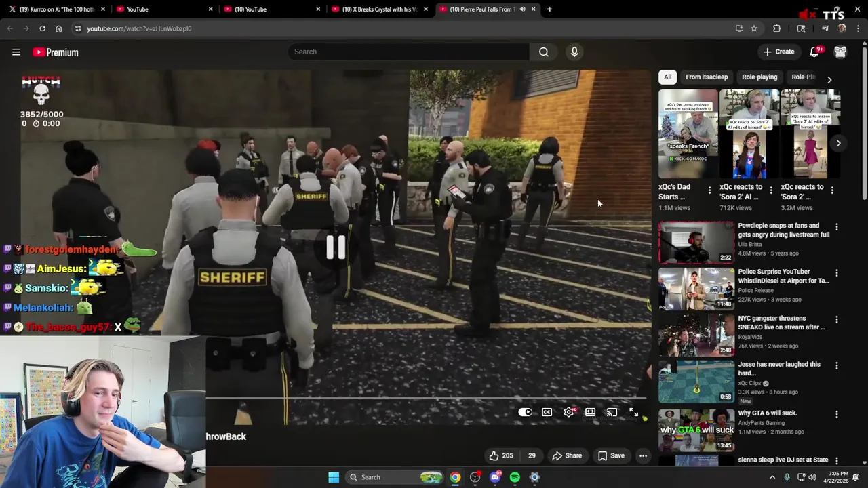Open menu for Police Surprise YouTuber video

[x=836, y=273]
